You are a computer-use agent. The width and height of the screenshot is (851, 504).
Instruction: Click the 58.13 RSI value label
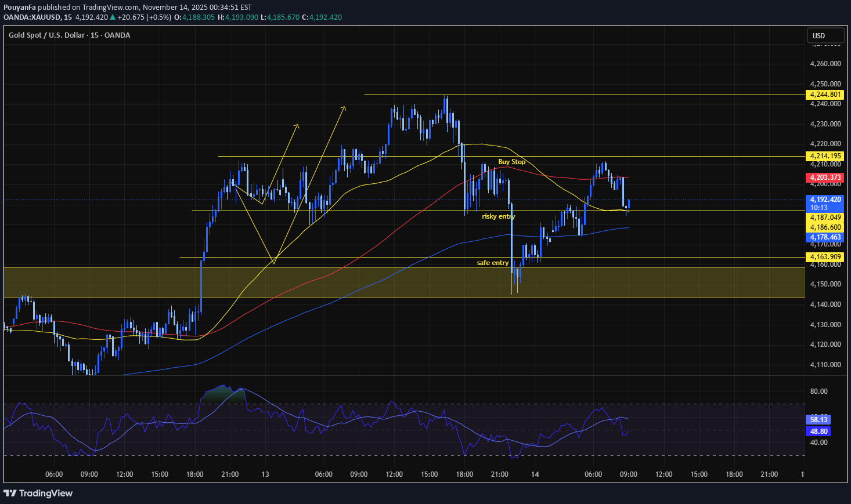tap(818, 419)
